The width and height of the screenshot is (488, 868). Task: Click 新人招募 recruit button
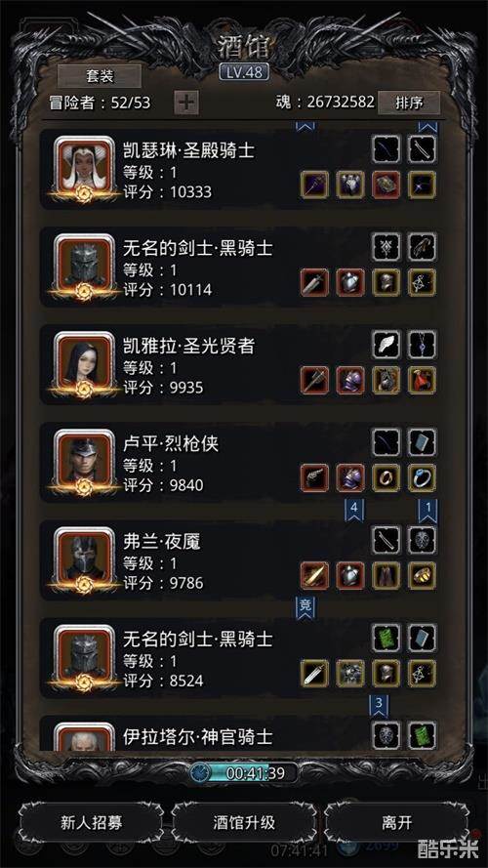click(x=91, y=822)
